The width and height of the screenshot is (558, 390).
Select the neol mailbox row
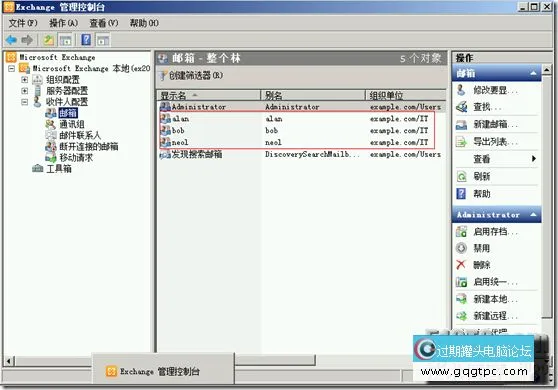pos(301,142)
